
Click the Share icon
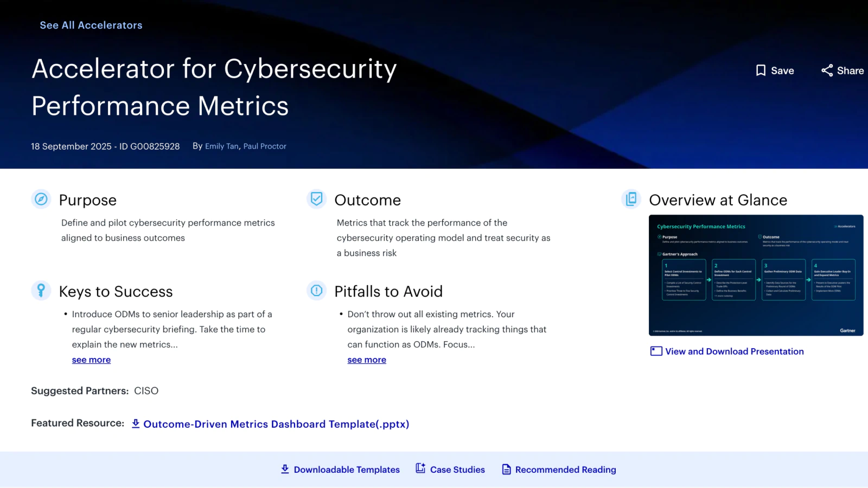[827, 70]
